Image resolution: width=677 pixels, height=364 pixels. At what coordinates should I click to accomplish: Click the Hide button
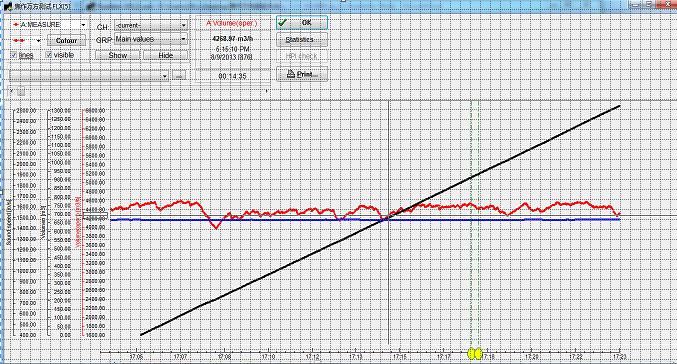pos(165,55)
